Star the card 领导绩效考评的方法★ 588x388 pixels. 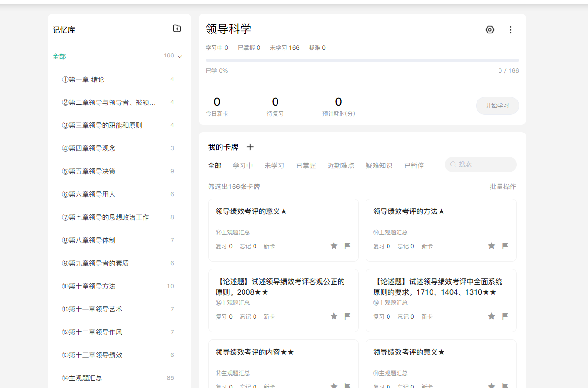491,246
